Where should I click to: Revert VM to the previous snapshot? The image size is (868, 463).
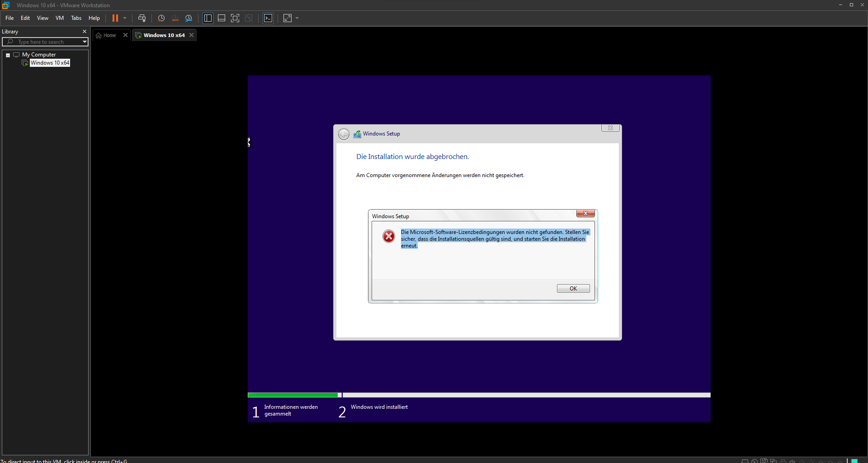(175, 18)
